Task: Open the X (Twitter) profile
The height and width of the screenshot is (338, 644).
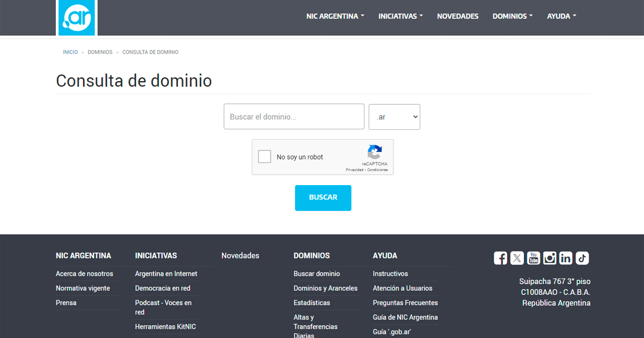Action: pos(517,258)
